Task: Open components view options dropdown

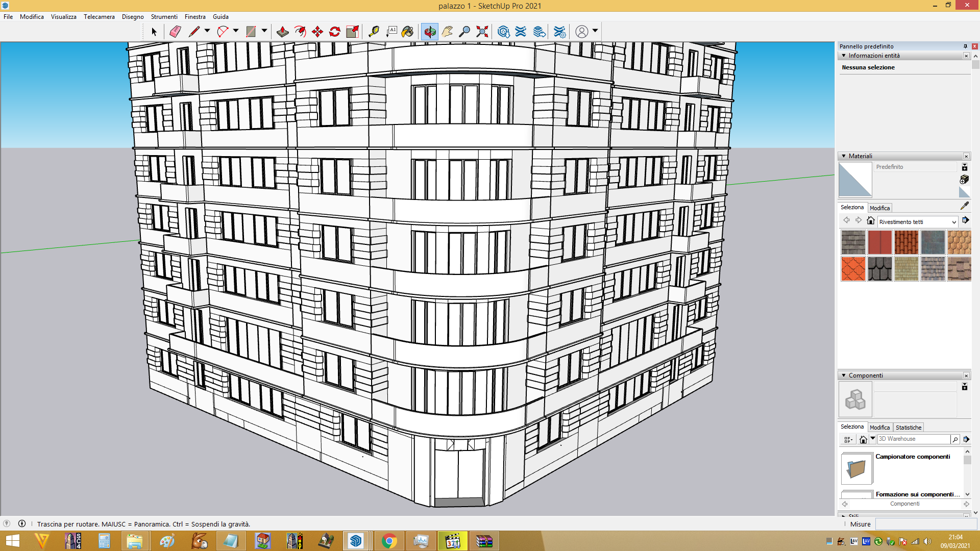Action: pyautogui.click(x=848, y=439)
